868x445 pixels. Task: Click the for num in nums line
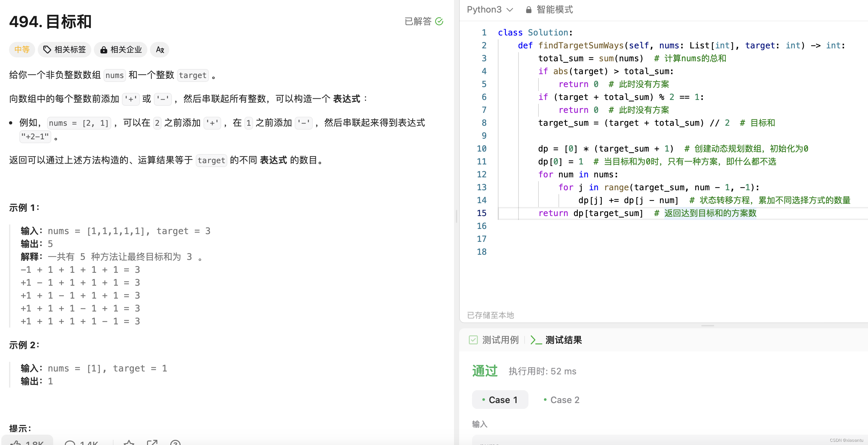(x=578, y=174)
